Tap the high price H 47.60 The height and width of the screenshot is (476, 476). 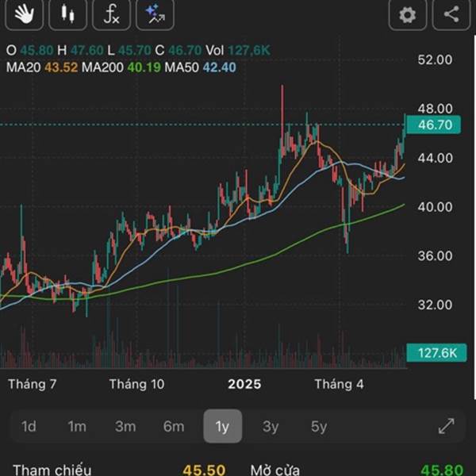pyautogui.click(x=80, y=51)
